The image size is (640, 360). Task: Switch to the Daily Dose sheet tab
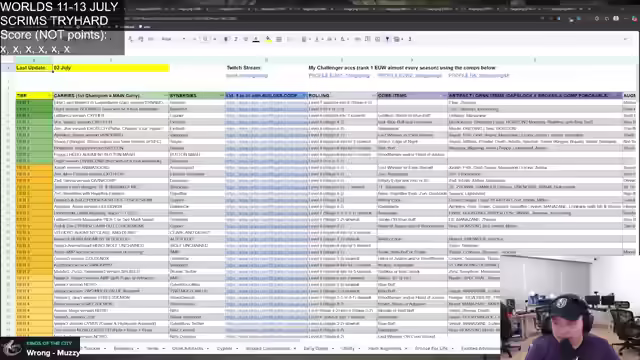pos(316,349)
